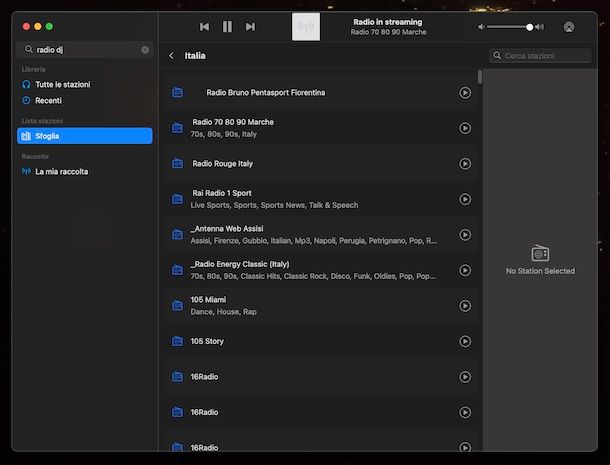
Task: Select the _Radio Energy Classic (Italy) title
Action: [x=240, y=264]
